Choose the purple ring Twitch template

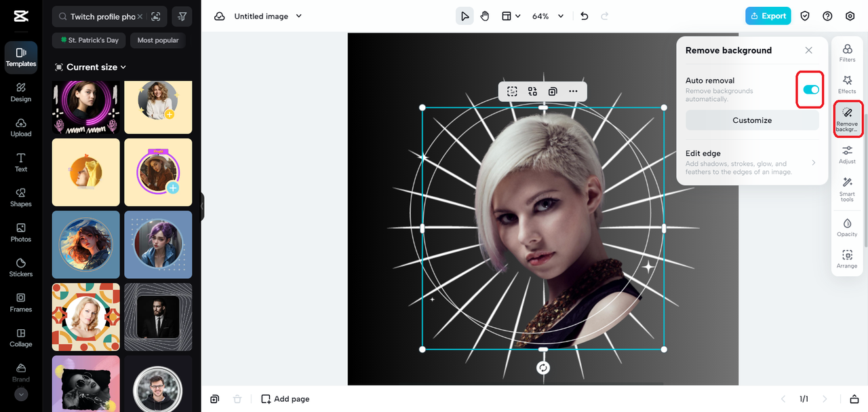[158, 172]
